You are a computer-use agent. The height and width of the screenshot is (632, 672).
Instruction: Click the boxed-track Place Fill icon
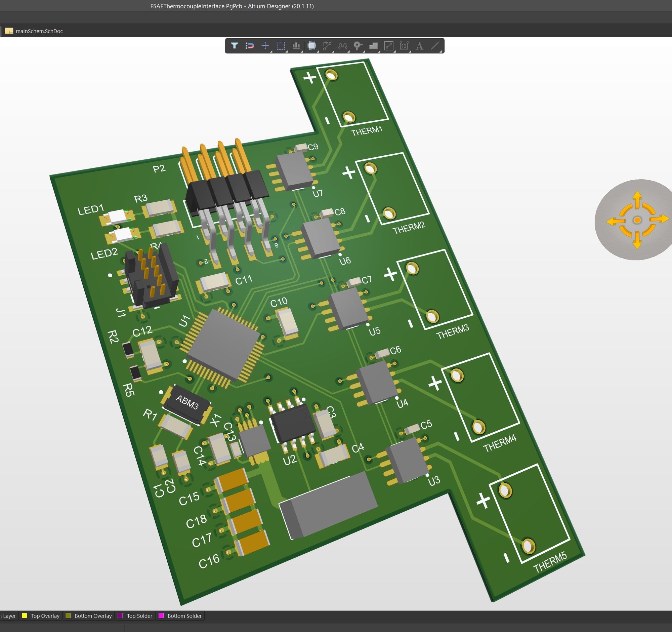pos(389,46)
